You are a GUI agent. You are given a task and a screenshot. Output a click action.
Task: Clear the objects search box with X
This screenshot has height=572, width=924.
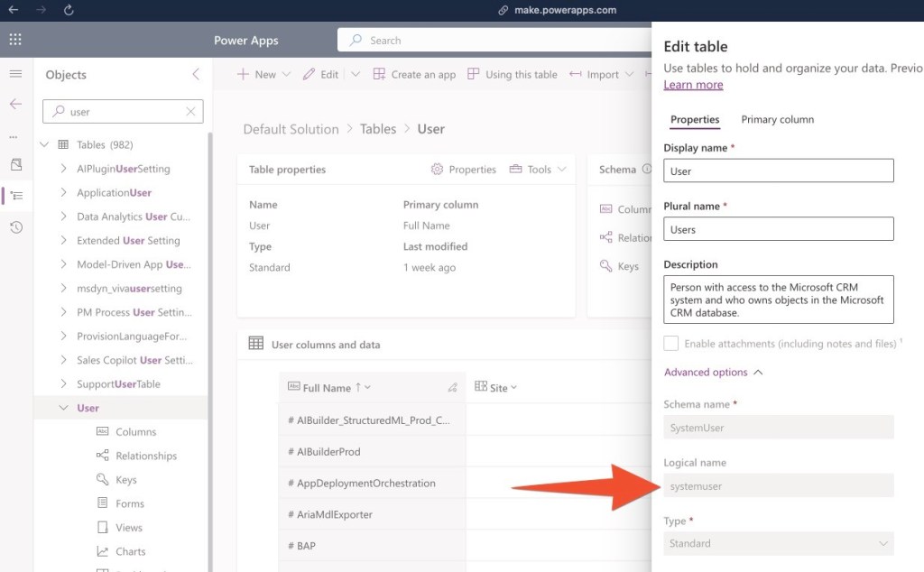coord(190,112)
